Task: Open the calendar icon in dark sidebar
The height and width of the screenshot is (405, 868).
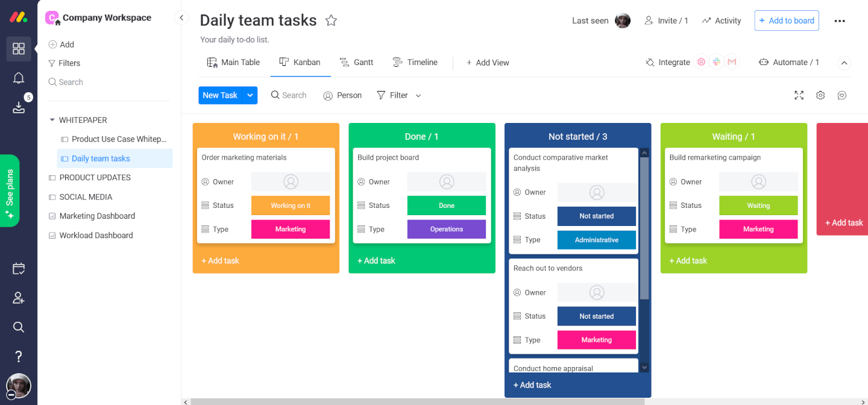Action: click(18, 268)
